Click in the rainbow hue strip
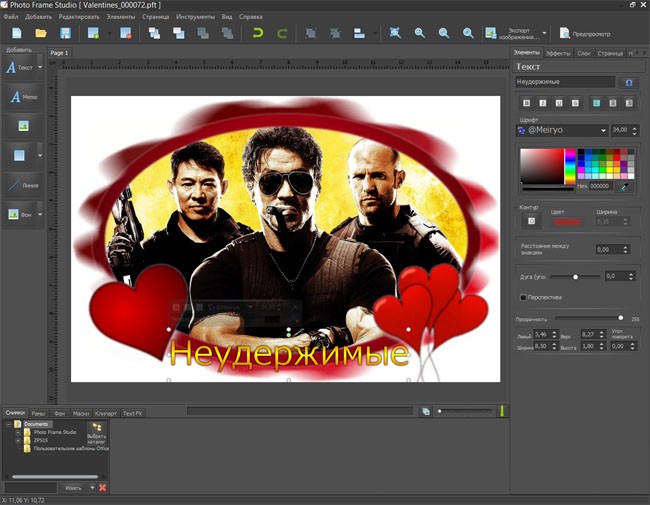The height and width of the screenshot is (505, 650). [x=570, y=166]
